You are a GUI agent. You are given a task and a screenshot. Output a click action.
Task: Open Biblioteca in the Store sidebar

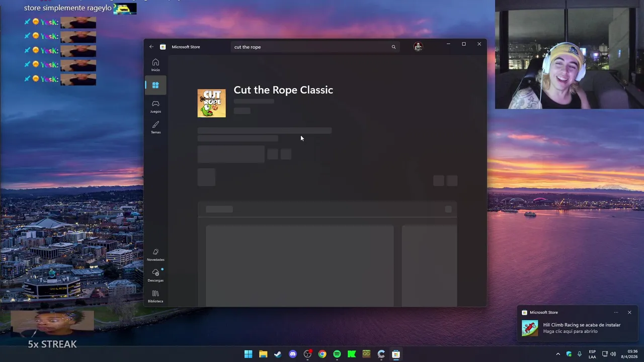155,297
